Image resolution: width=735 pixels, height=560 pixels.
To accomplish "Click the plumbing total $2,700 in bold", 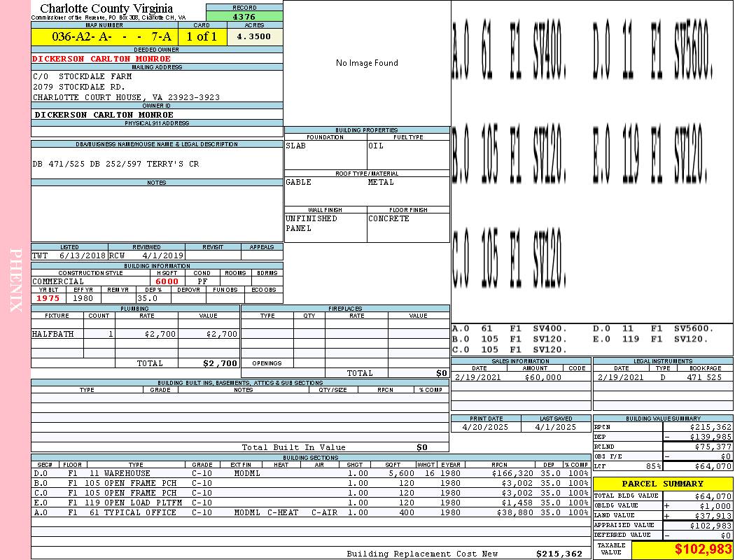I will (220, 363).
